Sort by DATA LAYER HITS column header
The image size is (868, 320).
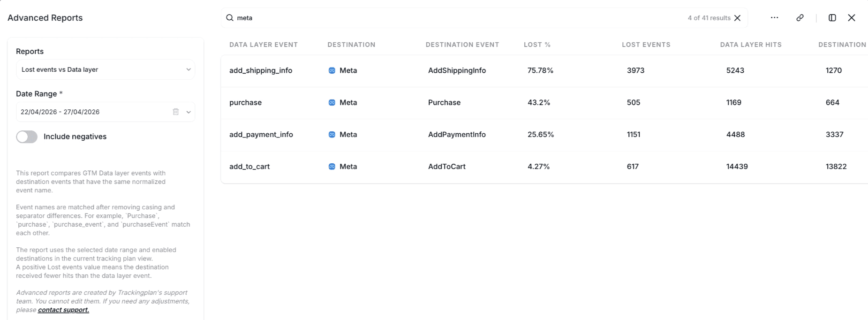click(751, 45)
